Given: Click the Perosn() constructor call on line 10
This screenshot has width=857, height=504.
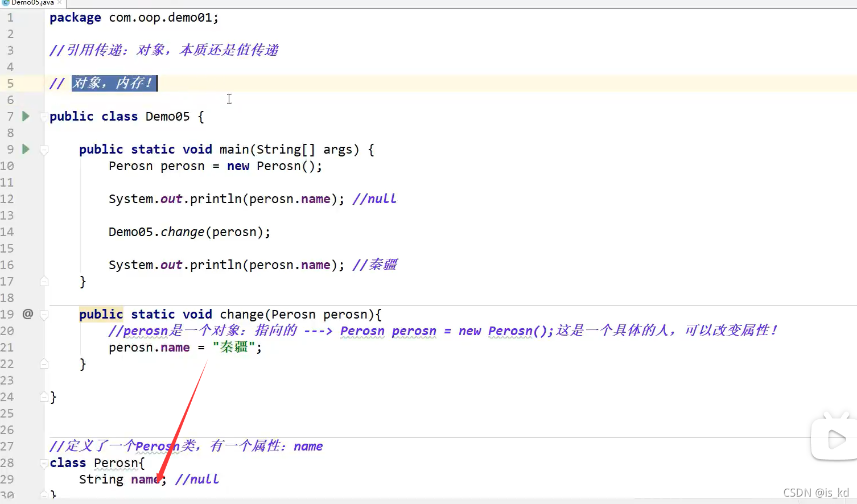Looking at the screenshot, I should coord(286,166).
